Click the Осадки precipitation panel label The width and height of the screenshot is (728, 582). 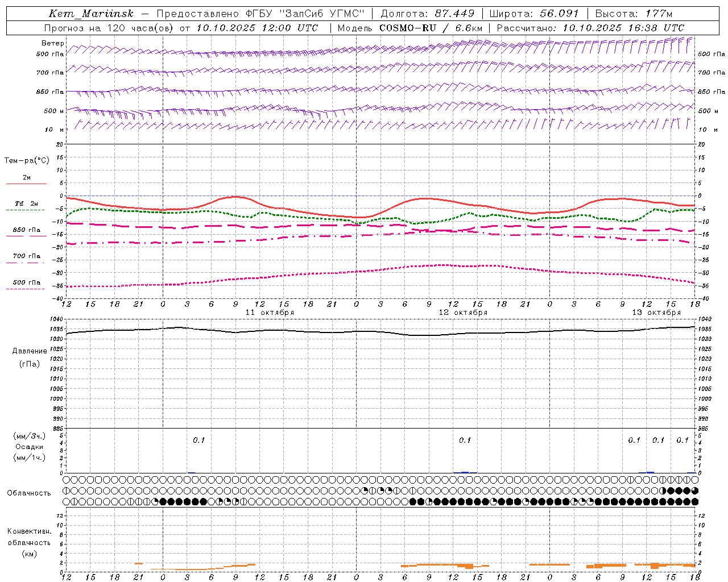tap(30, 447)
